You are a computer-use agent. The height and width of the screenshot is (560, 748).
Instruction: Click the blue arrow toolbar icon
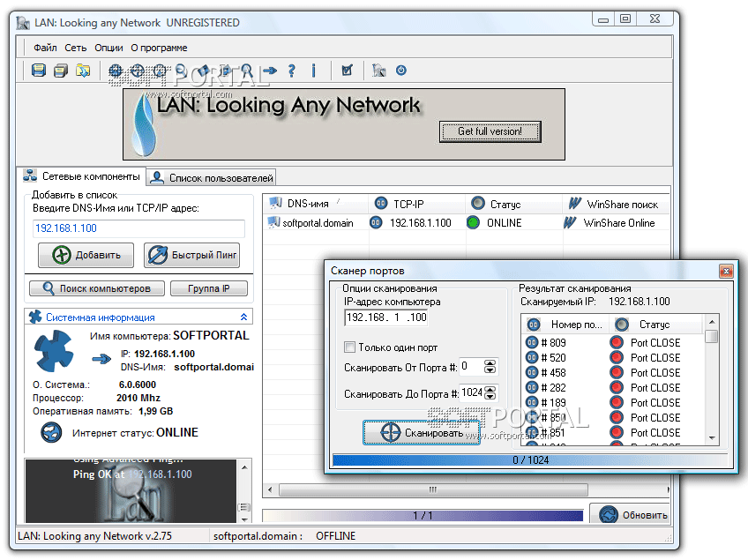[270, 71]
